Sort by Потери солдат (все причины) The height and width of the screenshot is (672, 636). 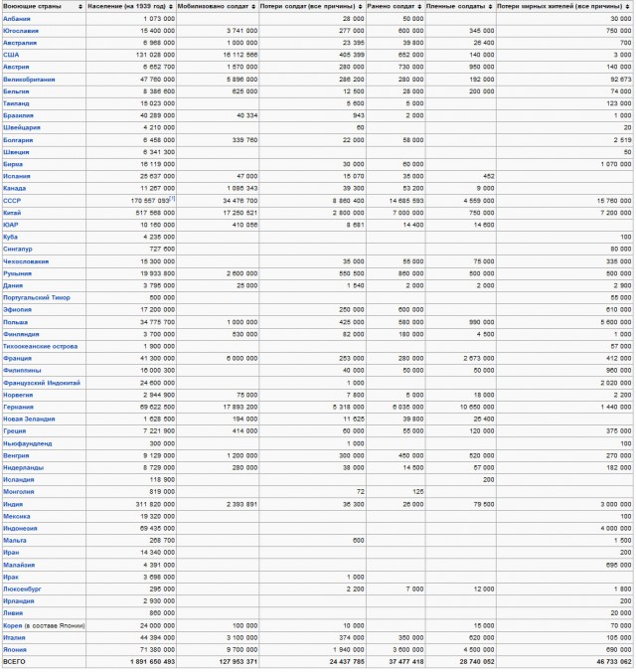tap(361, 7)
